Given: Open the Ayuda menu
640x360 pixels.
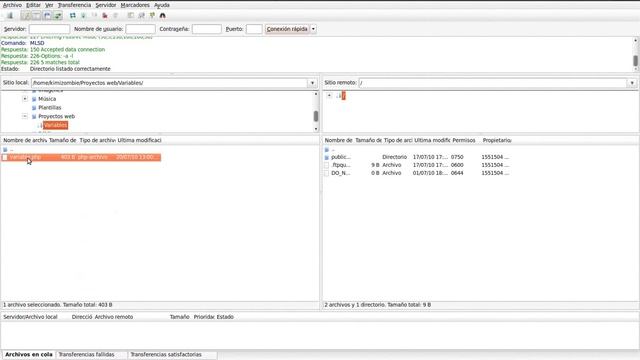Looking at the screenshot, I should coord(162,5).
